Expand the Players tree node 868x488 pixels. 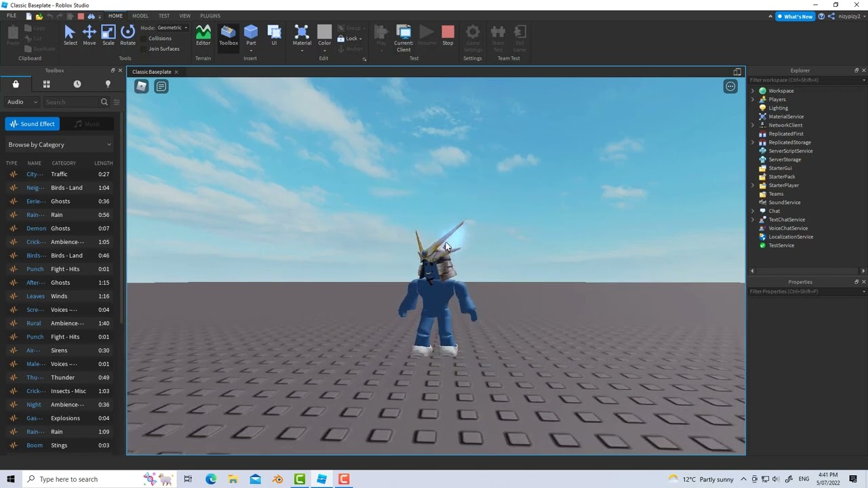pyautogui.click(x=753, y=100)
